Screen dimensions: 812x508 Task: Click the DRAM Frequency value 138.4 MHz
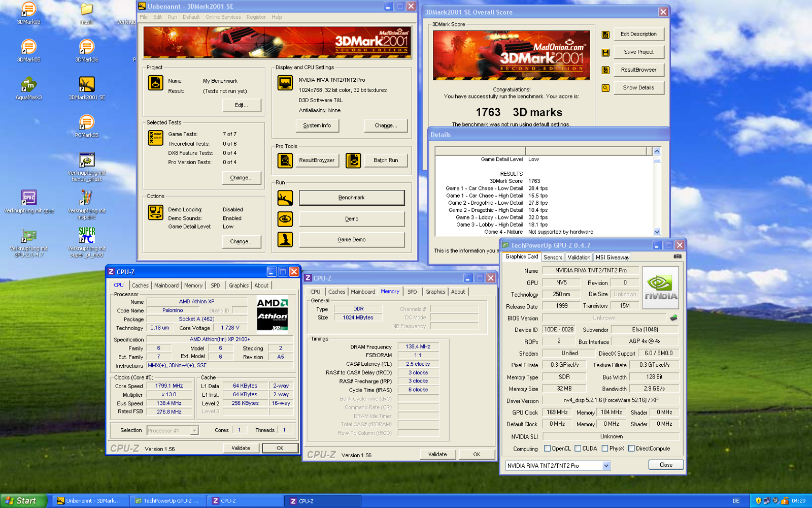point(418,346)
